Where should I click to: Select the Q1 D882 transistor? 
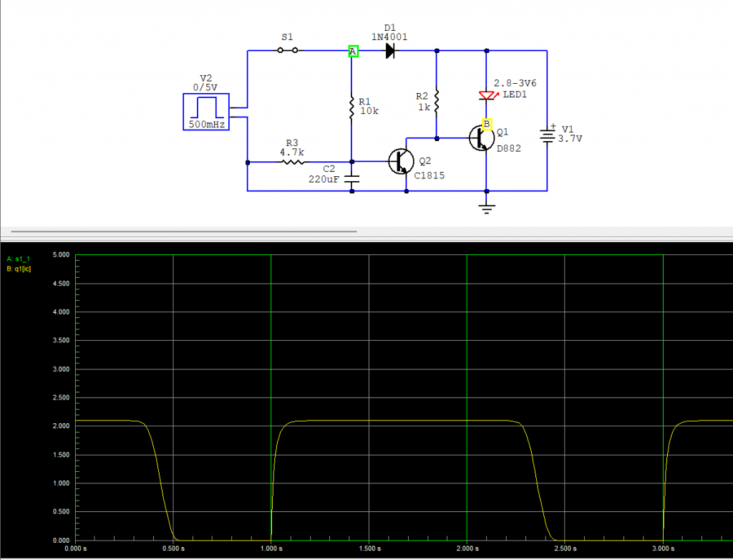coord(482,138)
